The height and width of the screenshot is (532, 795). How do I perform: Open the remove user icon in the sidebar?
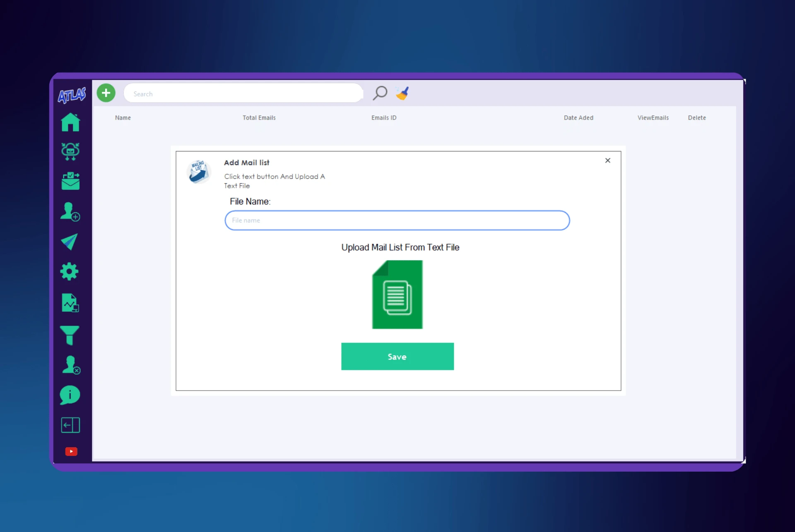pos(71,365)
